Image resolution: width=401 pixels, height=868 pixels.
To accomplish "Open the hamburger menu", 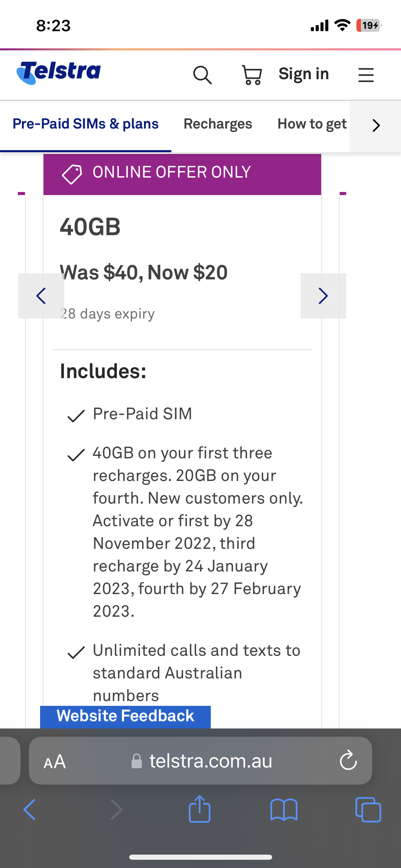I will tap(366, 75).
